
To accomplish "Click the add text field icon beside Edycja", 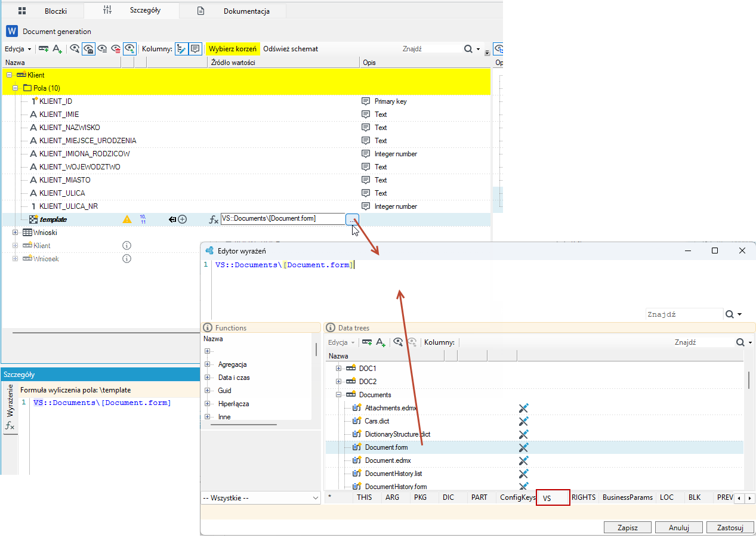I will (x=57, y=49).
